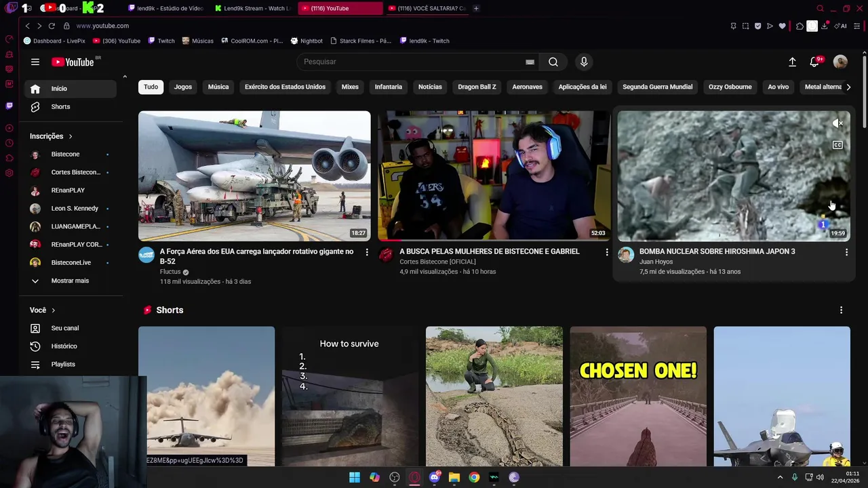The width and height of the screenshot is (868, 488).
Task: Open the Seu canal link
Action: [x=70, y=328]
